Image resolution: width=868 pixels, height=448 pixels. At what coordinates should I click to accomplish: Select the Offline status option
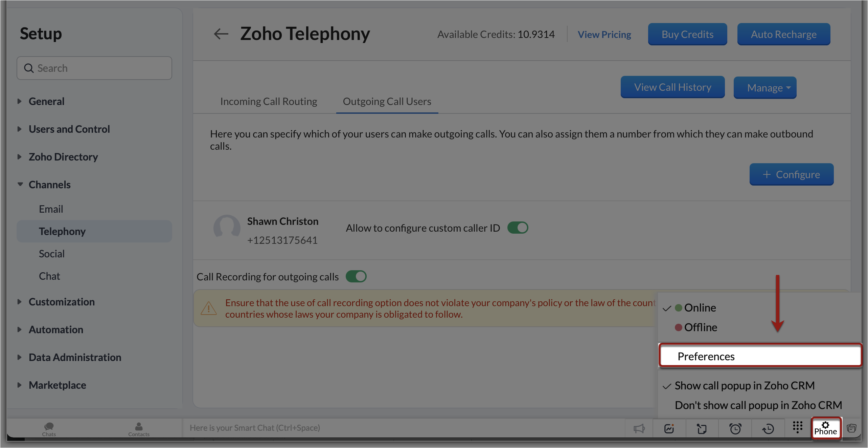700,327
